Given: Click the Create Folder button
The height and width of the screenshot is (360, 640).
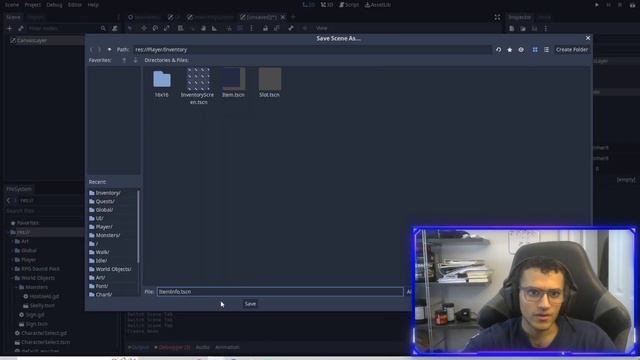Looking at the screenshot, I should click(x=571, y=50).
